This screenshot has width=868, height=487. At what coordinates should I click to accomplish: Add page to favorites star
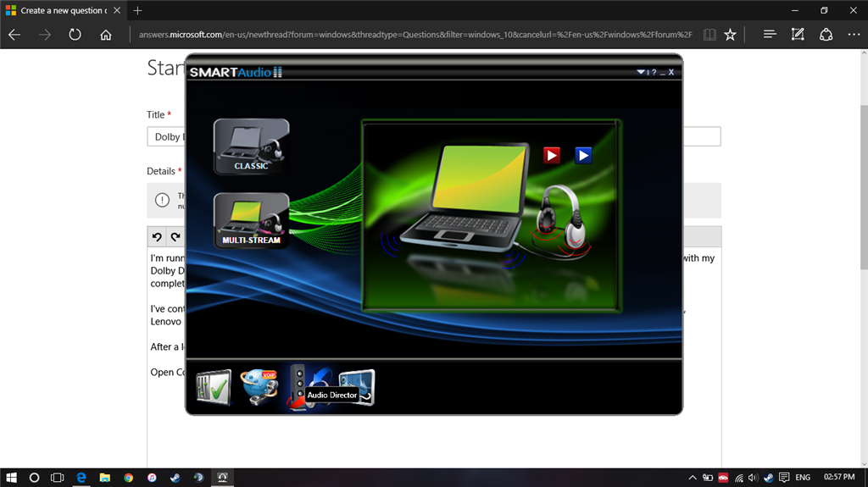click(x=730, y=35)
